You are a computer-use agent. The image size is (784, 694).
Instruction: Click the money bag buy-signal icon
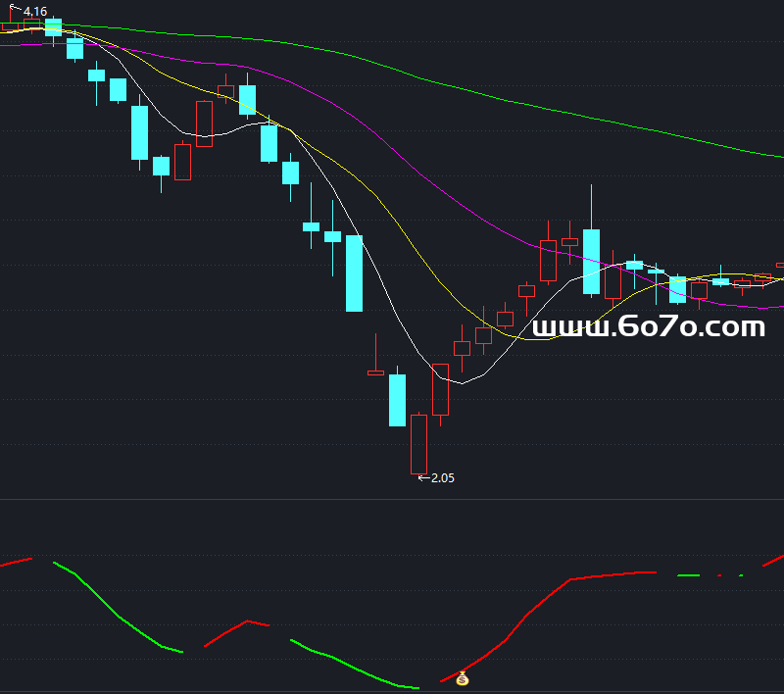click(462, 678)
